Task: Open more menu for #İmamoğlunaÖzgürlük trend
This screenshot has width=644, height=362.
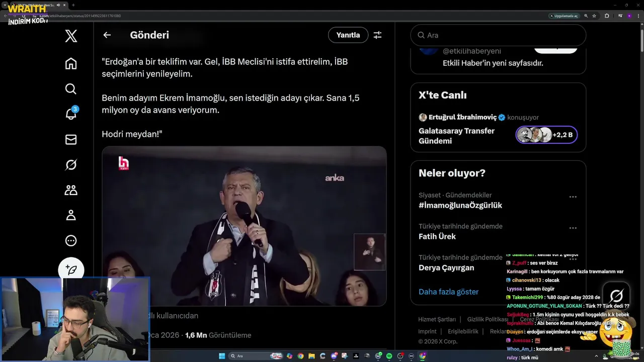Action: (573, 197)
